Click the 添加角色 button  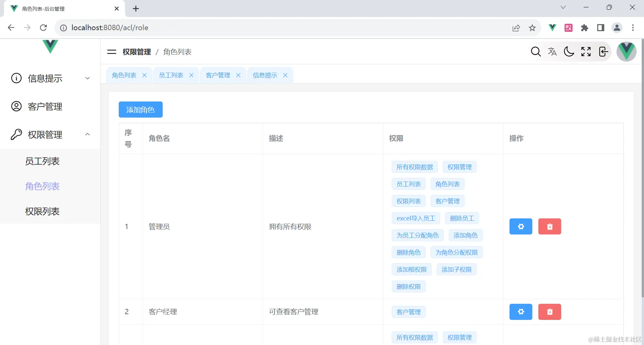(x=141, y=109)
